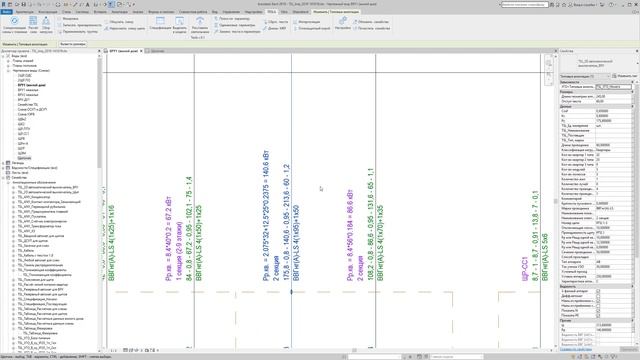The image size is (640, 360).
Task: Click the Длины МКР tool
Action: pyautogui.click(x=274, y=29)
